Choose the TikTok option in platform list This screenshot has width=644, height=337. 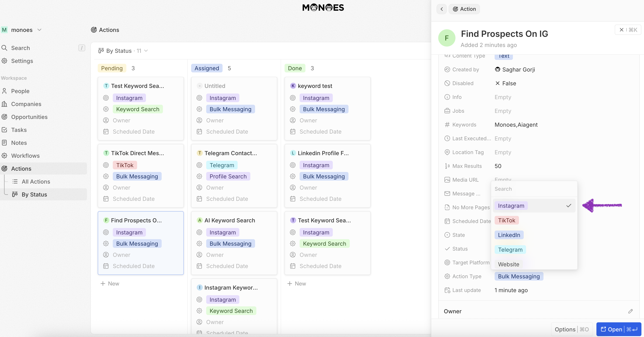pos(506,220)
